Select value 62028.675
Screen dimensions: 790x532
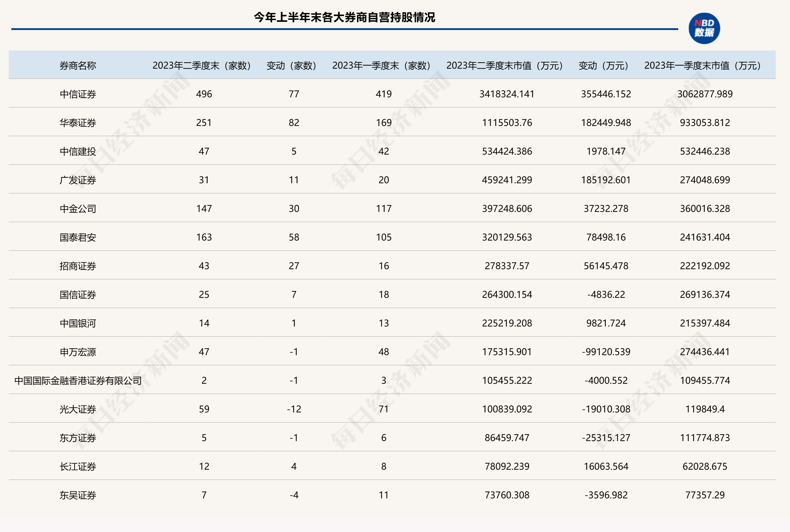pyautogui.click(x=705, y=467)
